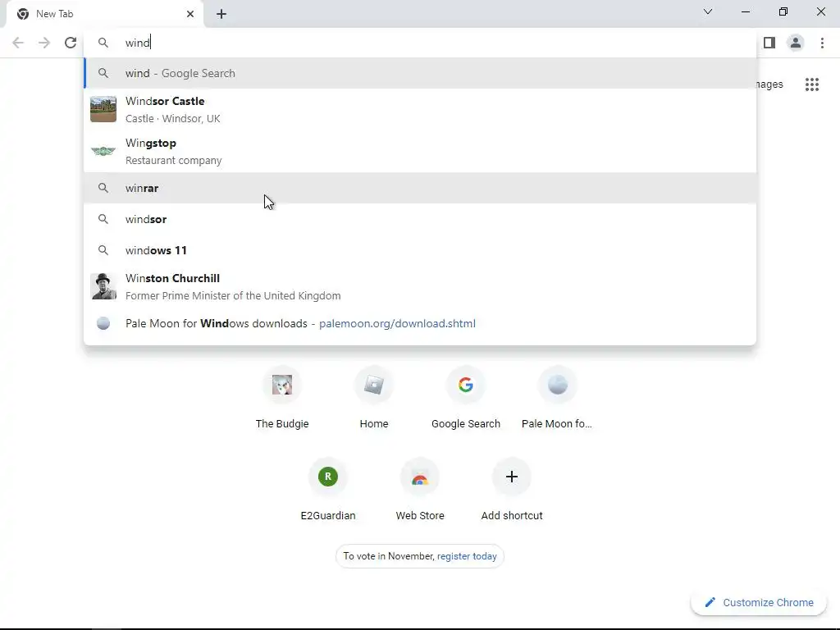This screenshot has width=840, height=630.
Task: Go back with the back arrow
Action: (x=18, y=43)
